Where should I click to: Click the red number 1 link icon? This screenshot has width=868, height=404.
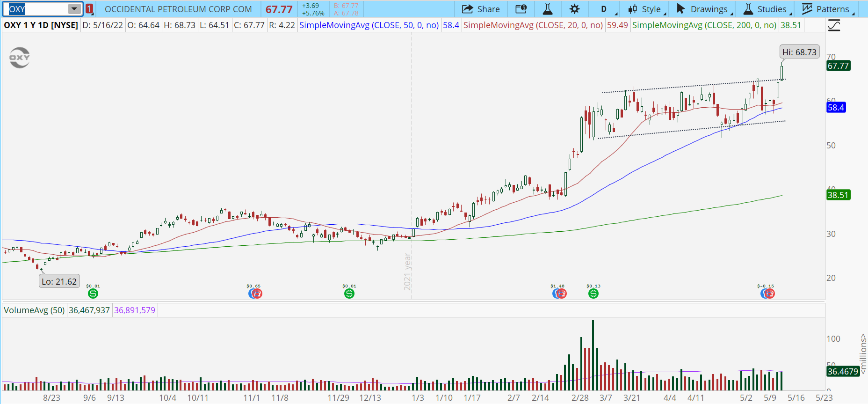89,9
